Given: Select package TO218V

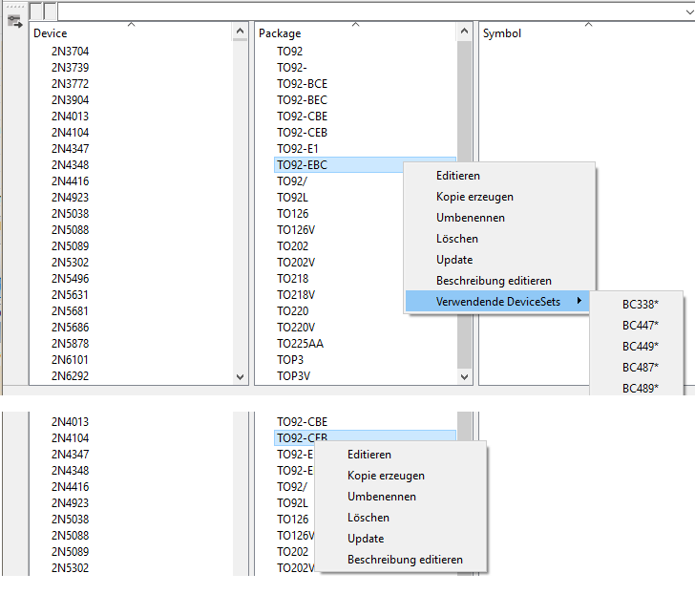Looking at the screenshot, I should click(296, 295).
